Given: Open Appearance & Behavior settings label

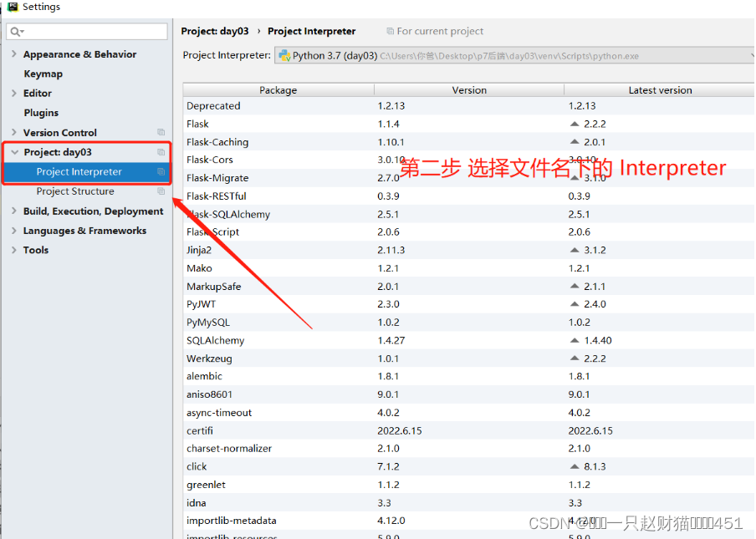Looking at the screenshot, I should (79, 54).
